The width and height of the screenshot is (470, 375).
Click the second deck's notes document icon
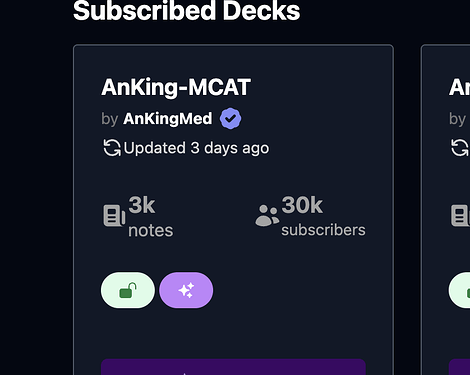[x=460, y=216]
